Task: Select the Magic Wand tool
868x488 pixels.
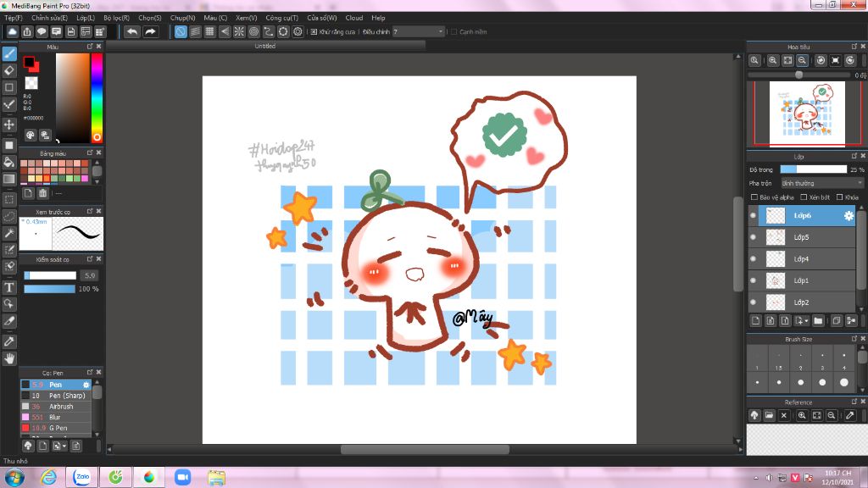Action: [x=9, y=233]
